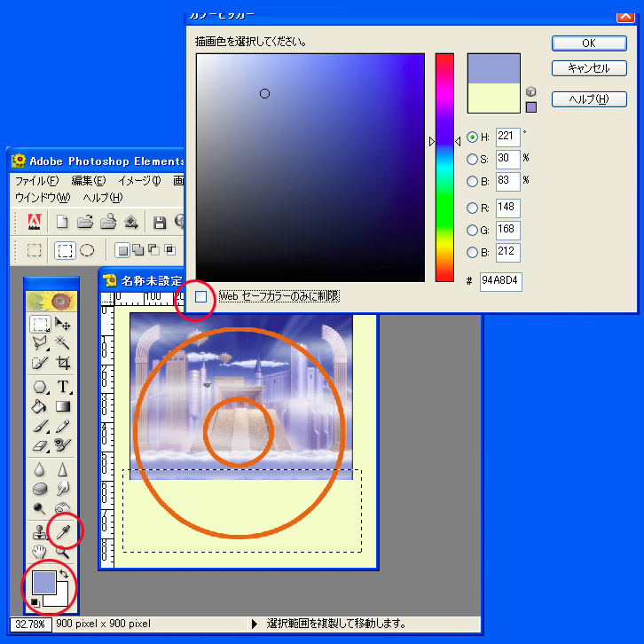Select the Eyedropper tool

pos(63,532)
